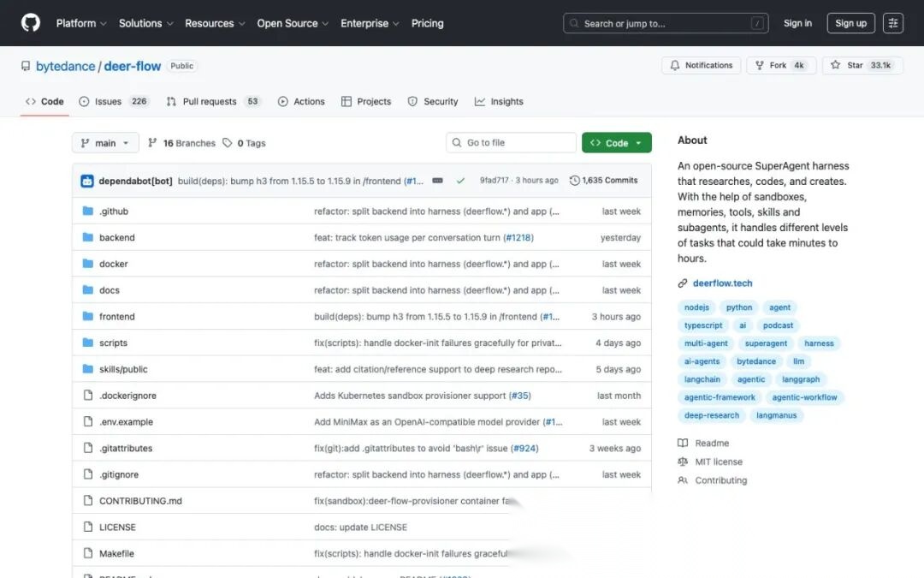Viewport: 924px width, 578px height.
Task: Open the deer-flow repository link
Action: (133, 66)
